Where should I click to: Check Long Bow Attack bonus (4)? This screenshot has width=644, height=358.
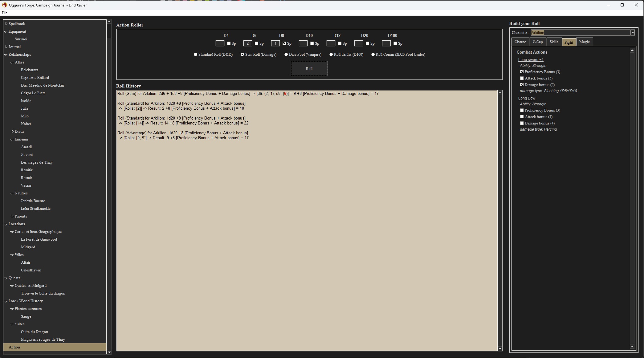click(522, 117)
